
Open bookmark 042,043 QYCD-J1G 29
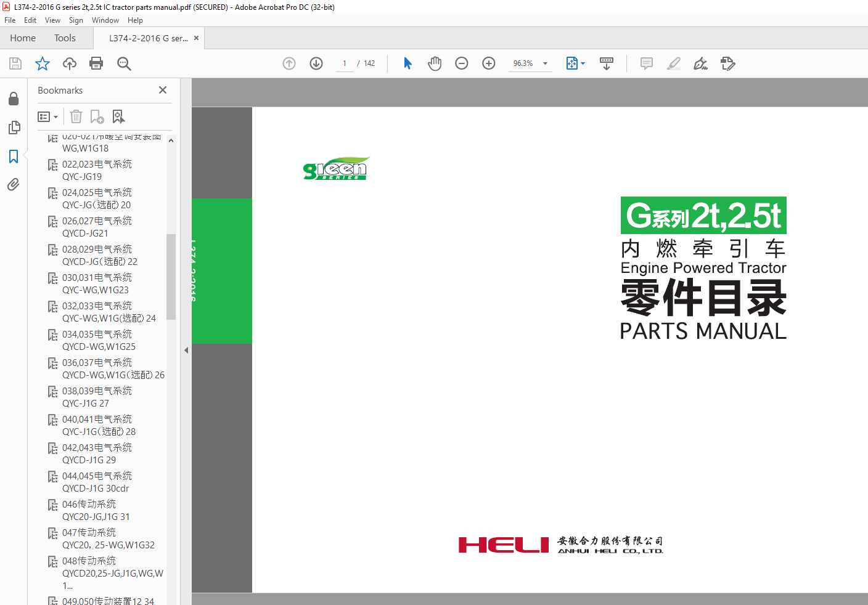click(97, 454)
